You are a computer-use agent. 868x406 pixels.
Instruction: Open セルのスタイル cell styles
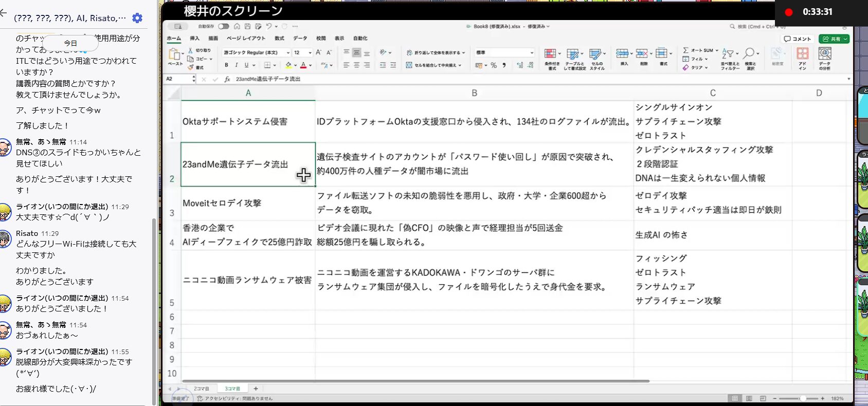point(597,59)
